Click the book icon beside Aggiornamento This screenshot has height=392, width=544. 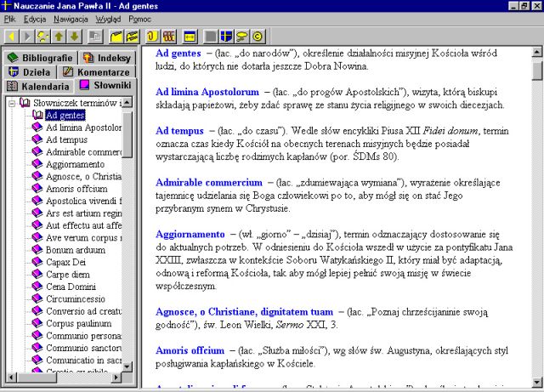coord(37,164)
